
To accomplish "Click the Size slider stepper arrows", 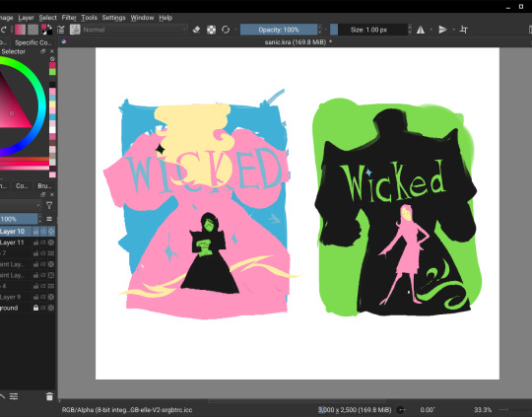I will pyautogui.click(x=410, y=30).
